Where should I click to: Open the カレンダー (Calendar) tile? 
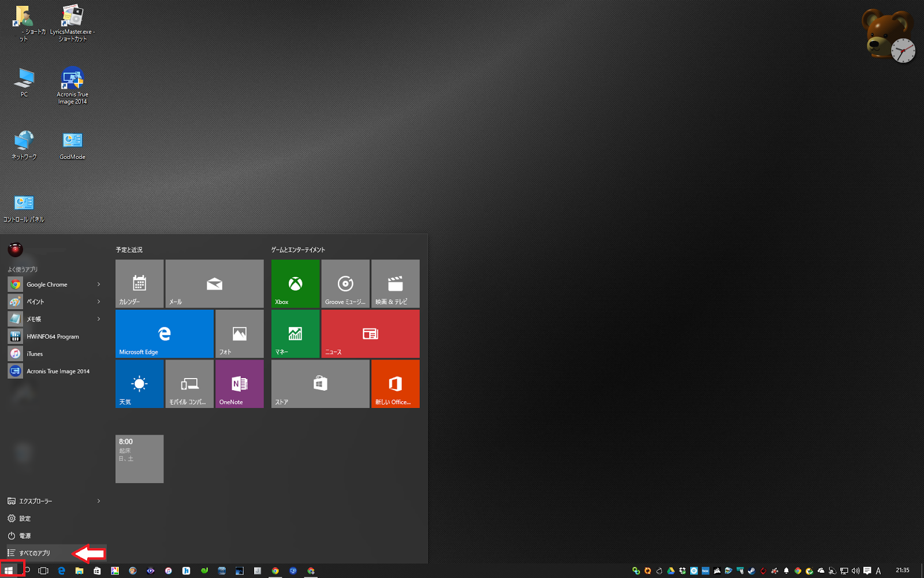tap(139, 283)
